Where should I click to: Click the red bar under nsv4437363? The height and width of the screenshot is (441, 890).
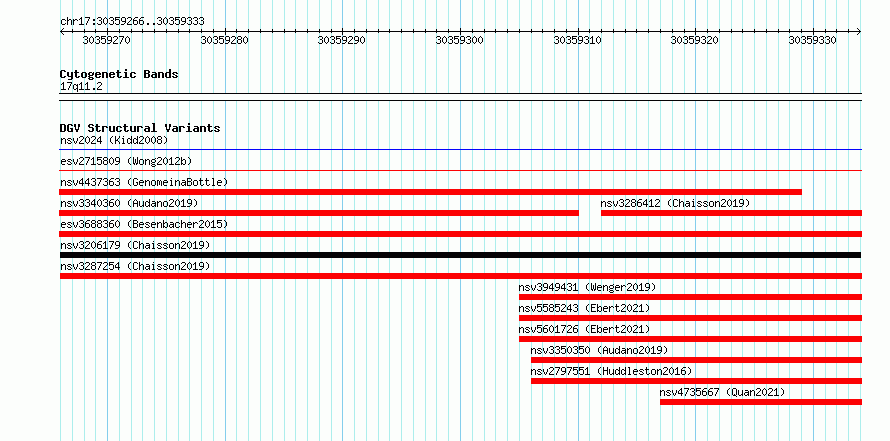tap(431, 192)
